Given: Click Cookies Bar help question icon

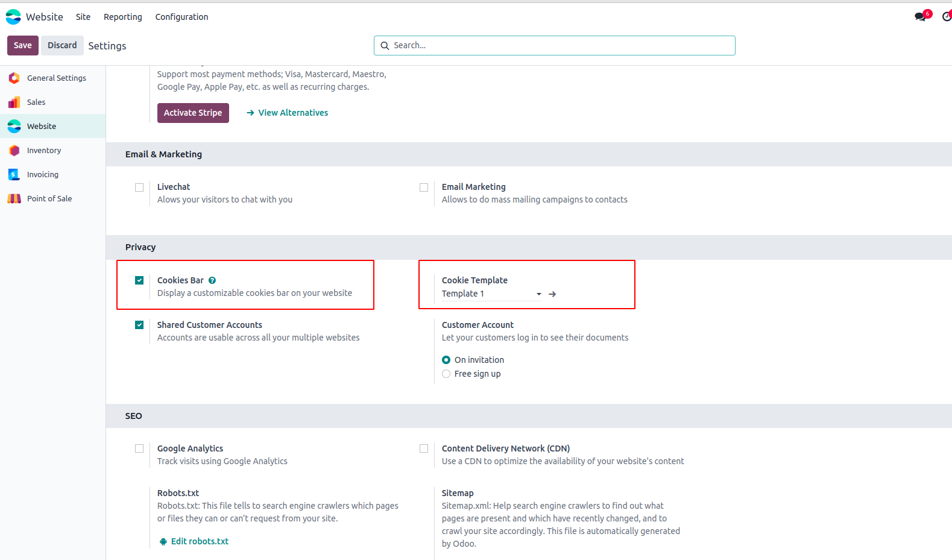Looking at the screenshot, I should click(212, 280).
